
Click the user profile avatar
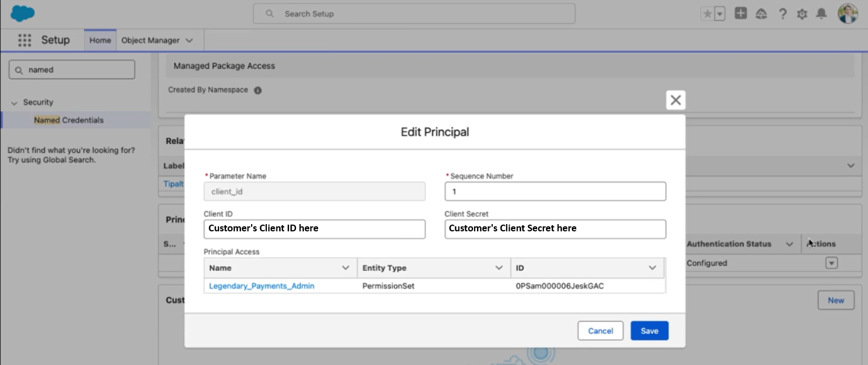847,13
